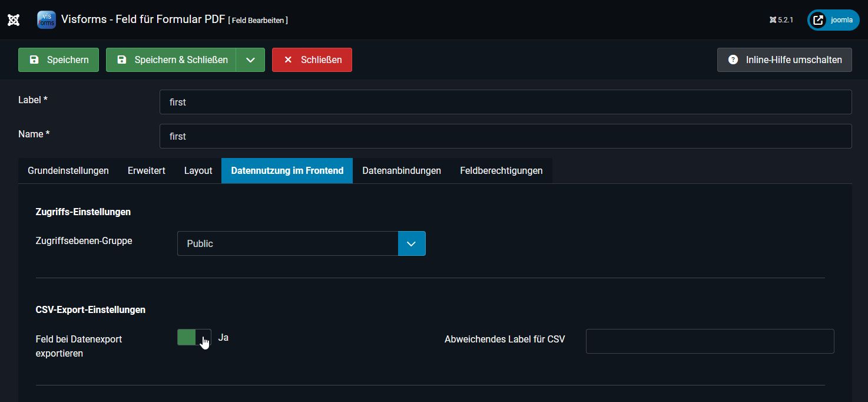The width and height of the screenshot is (868, 402).
Task: Click into the Label text field
Action: [505, 102]
